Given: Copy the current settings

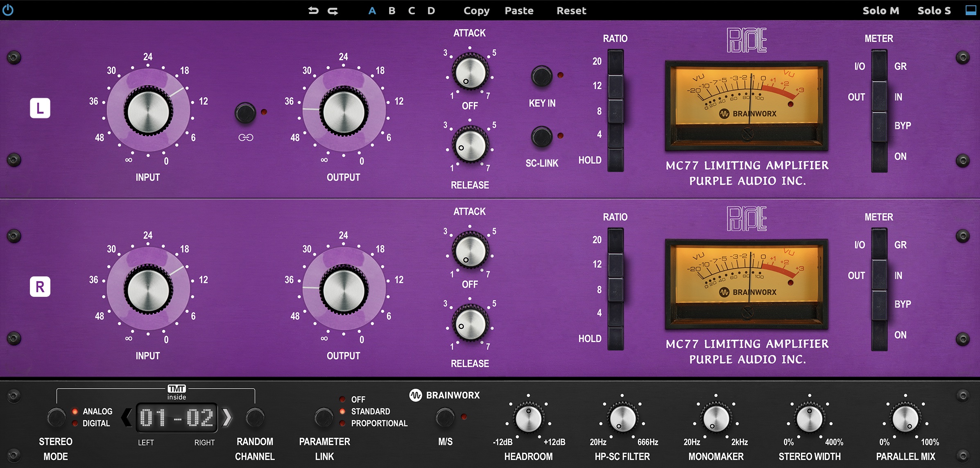Looking at the screenshot, I should coord(476,11).
